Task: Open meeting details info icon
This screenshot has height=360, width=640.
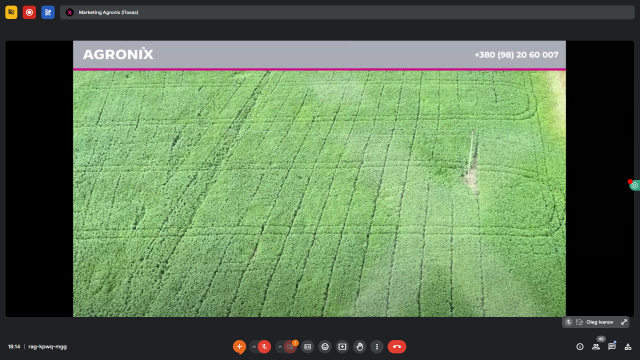Action: [580, 347]
